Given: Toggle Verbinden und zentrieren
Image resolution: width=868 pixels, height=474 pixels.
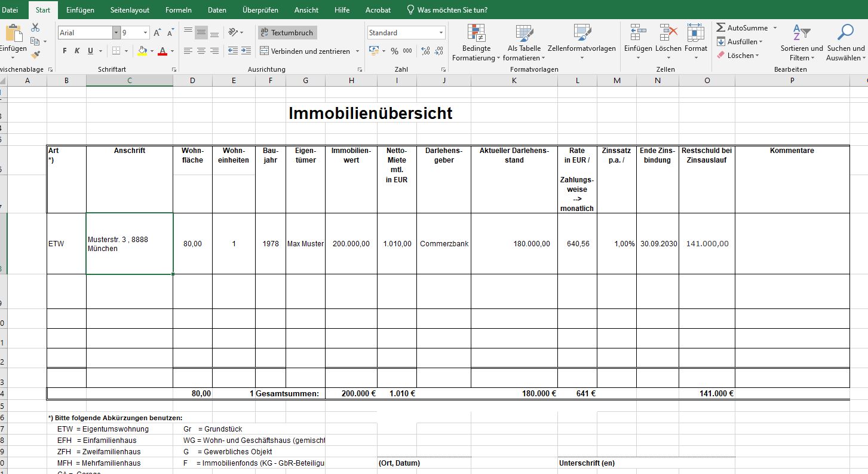Looking at the screenshot, I should pos(305,51).
